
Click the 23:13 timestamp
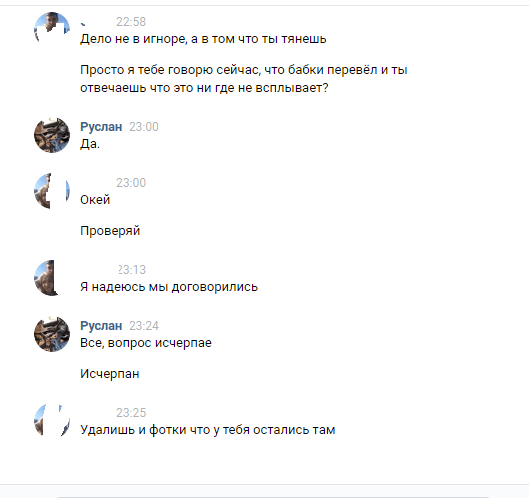click(132, 270)
